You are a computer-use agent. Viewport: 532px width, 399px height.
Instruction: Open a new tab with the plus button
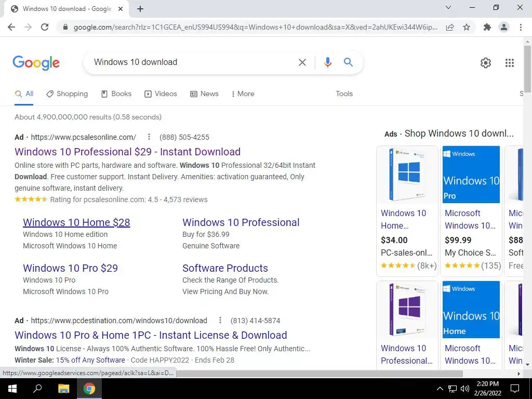point(140,9)
